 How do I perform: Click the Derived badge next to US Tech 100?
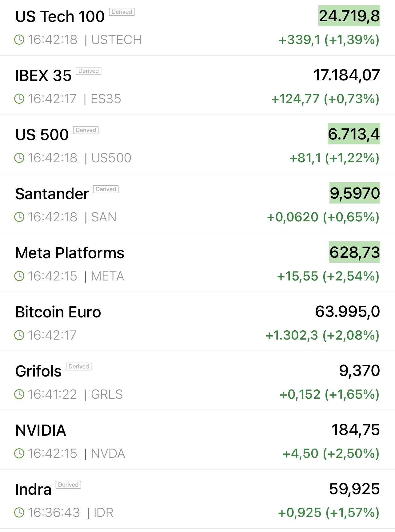[x=122, y=12]
